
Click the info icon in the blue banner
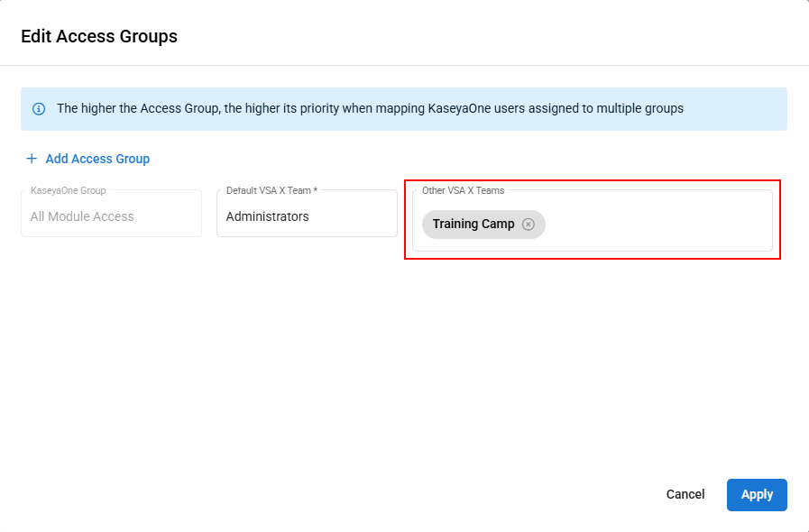click(x=39, y=109)
